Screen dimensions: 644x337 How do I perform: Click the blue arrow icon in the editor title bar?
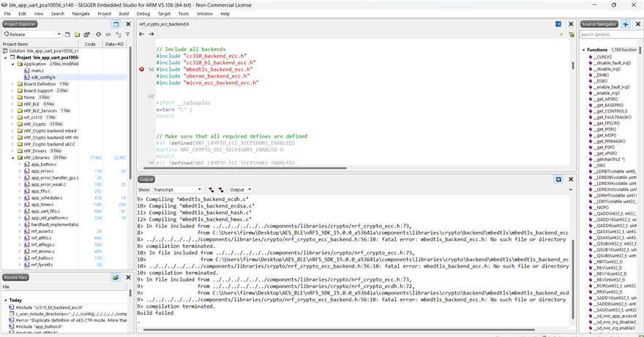(558, 24)
